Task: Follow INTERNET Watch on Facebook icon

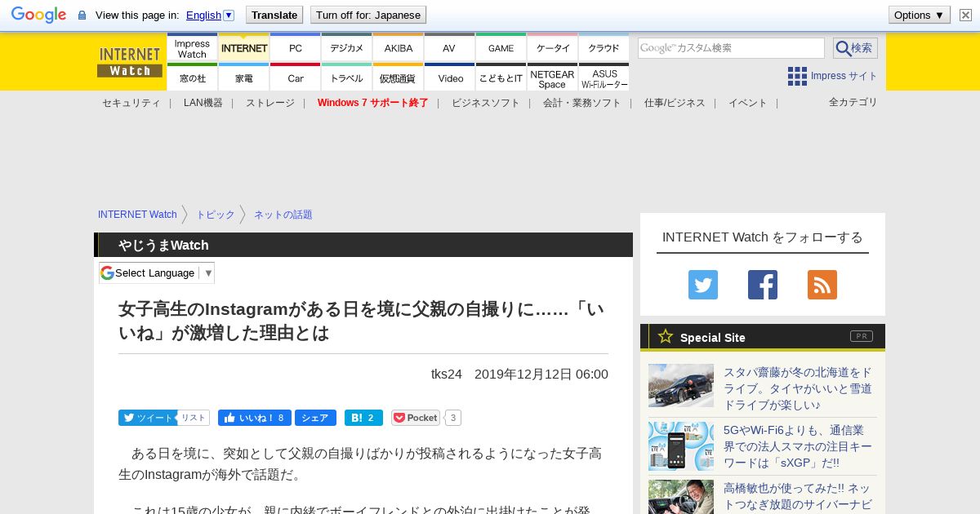Action: 763,285
